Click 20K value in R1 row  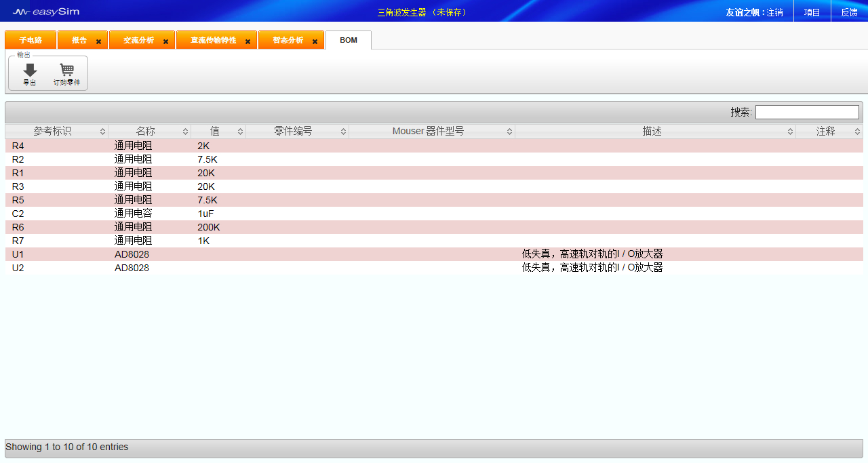click(x=206, y=173)
